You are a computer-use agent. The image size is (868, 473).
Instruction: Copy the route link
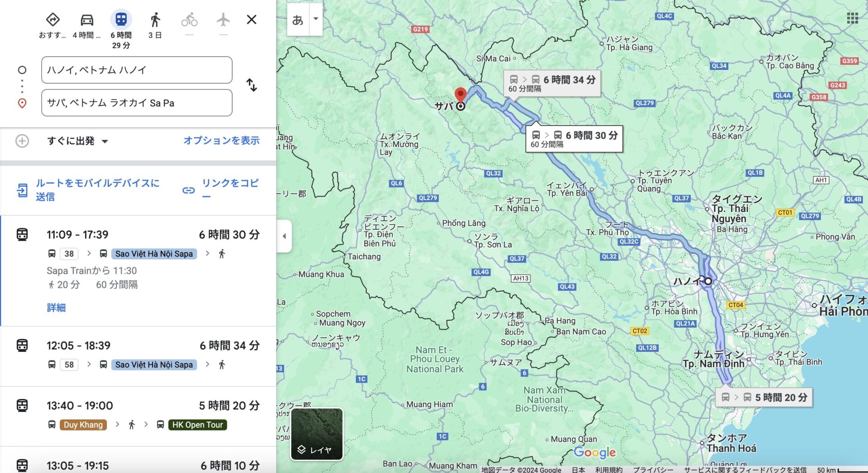tap(221, 189)
